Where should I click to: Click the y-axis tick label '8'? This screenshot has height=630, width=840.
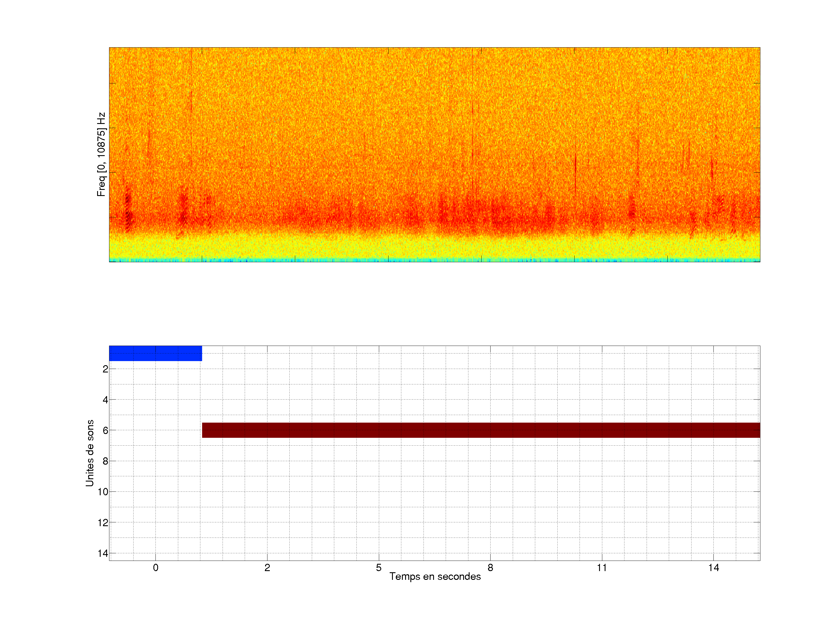105,461
